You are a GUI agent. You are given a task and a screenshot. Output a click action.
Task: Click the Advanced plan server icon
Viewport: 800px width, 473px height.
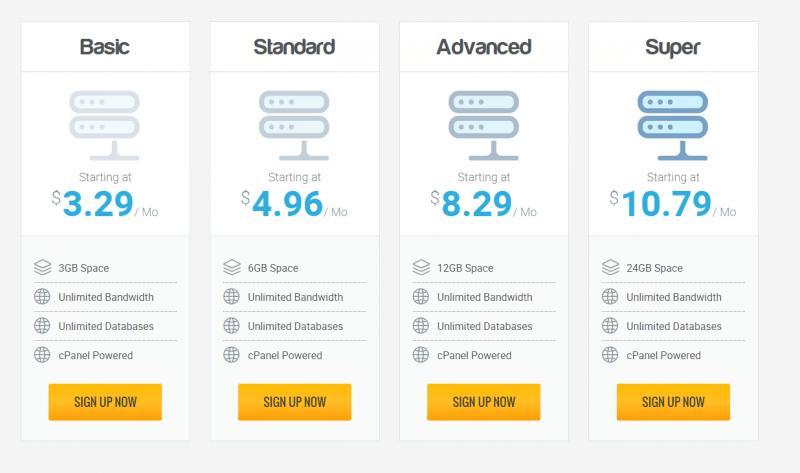pyautogui.click(x=484, y=126)
